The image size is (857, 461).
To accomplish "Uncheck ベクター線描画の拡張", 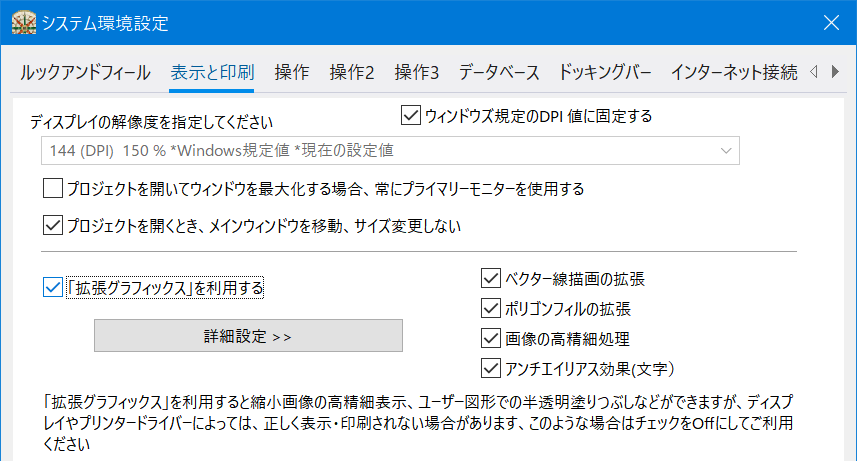I will coord(490,278).
